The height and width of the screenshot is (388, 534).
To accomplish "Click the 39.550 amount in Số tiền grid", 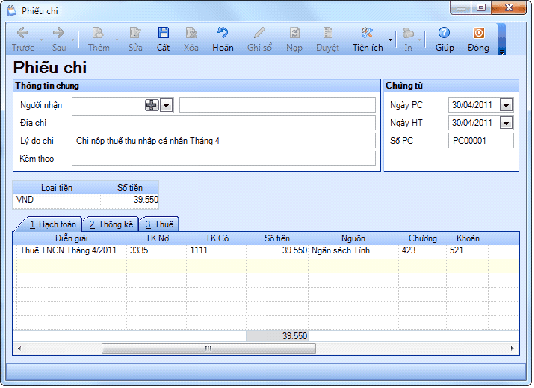I will (x=277, y=250).
